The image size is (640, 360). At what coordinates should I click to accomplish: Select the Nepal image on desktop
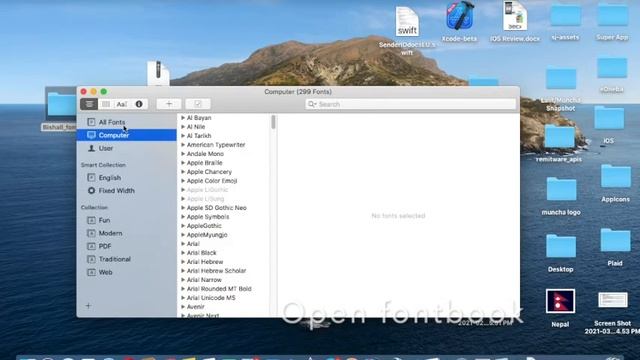point(560,301)
